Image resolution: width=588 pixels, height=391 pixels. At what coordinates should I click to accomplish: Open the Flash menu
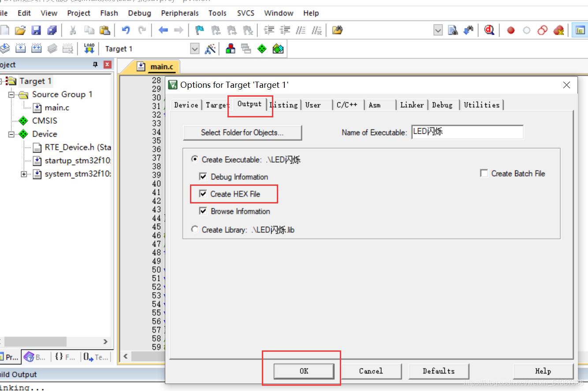coord(109,13)
